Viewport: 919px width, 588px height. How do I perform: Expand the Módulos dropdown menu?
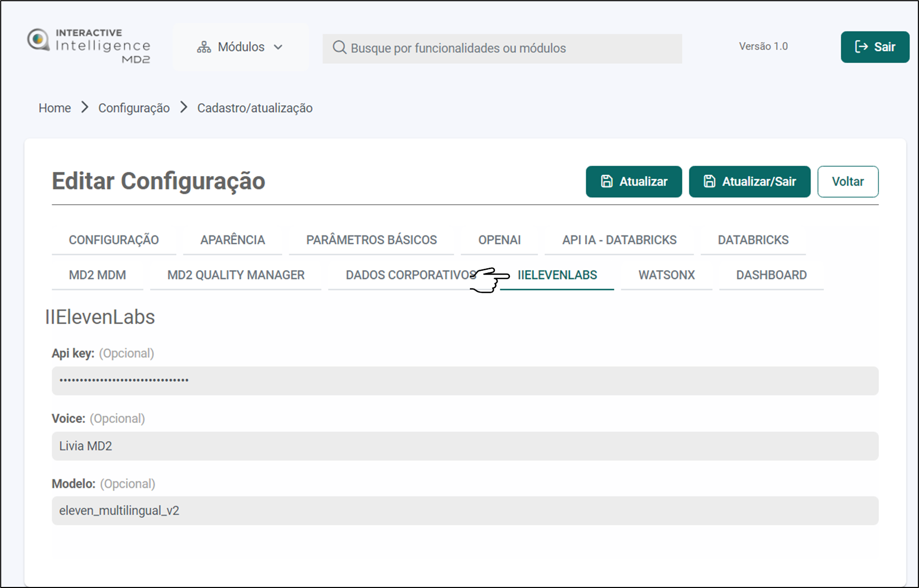[x=241, y=47]
